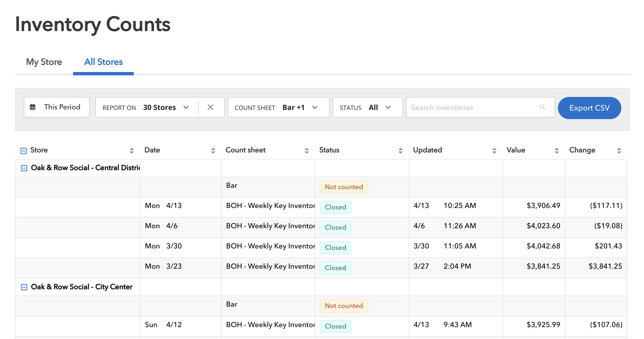
Task: Switch to the My Store tab
Action: point(44,62)
